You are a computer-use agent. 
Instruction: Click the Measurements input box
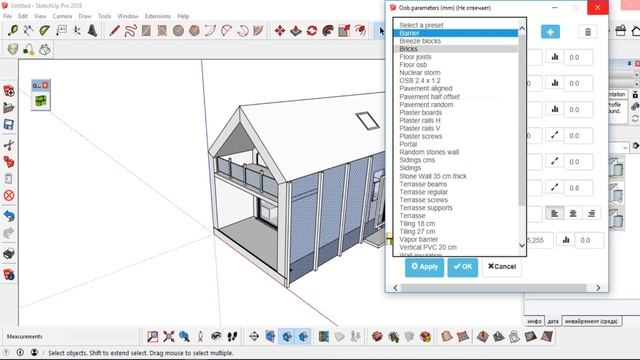point(91,336)
